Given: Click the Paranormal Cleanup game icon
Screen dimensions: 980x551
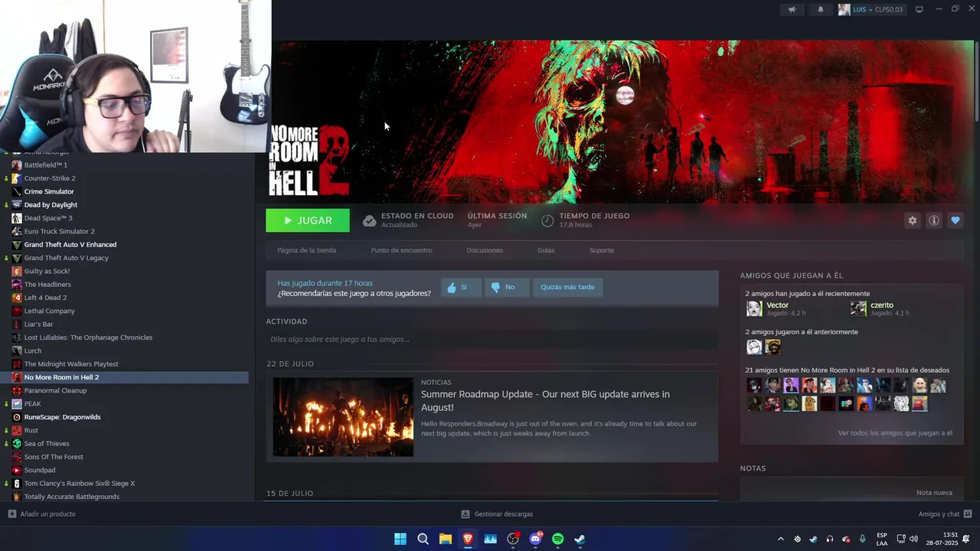Looking at the screenshot, I should tap(17, 390).
